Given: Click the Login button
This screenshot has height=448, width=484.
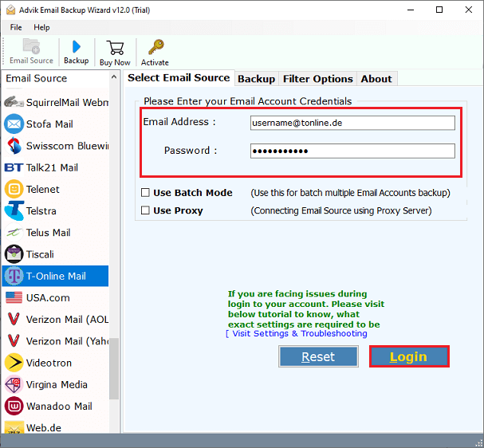Looking at the screenshot, I should (x=409, y=356).
